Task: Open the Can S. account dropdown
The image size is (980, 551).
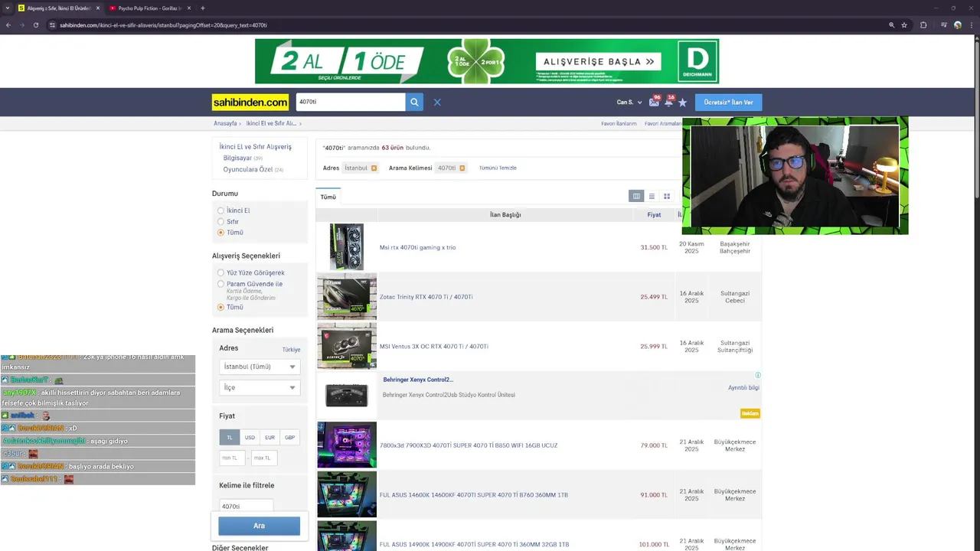Action: [x=629, y=102]
